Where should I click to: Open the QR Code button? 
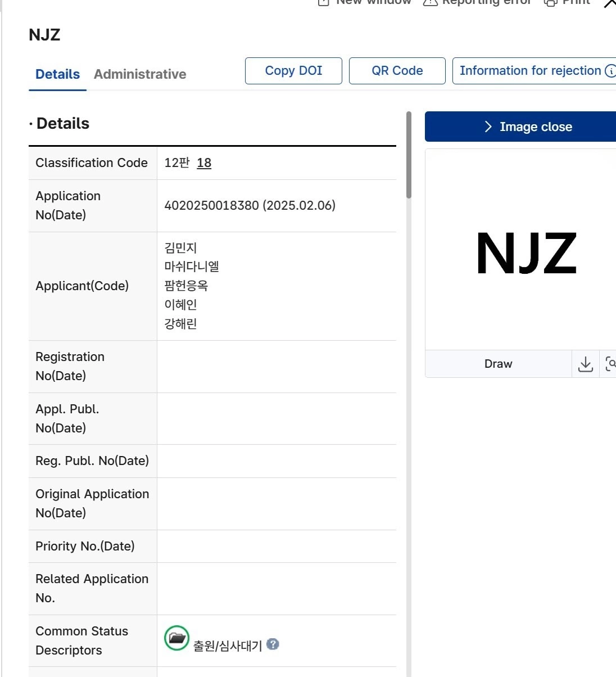[x=397, y=71]
